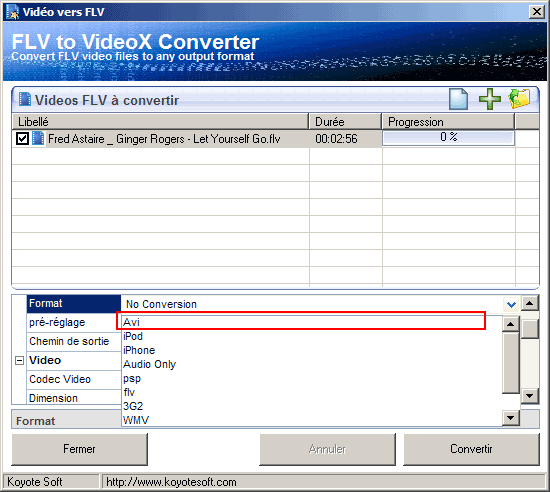Open the Format dropdown arrow
The image size is (550, 492).
pyautogui.click(x=511, y=304)
